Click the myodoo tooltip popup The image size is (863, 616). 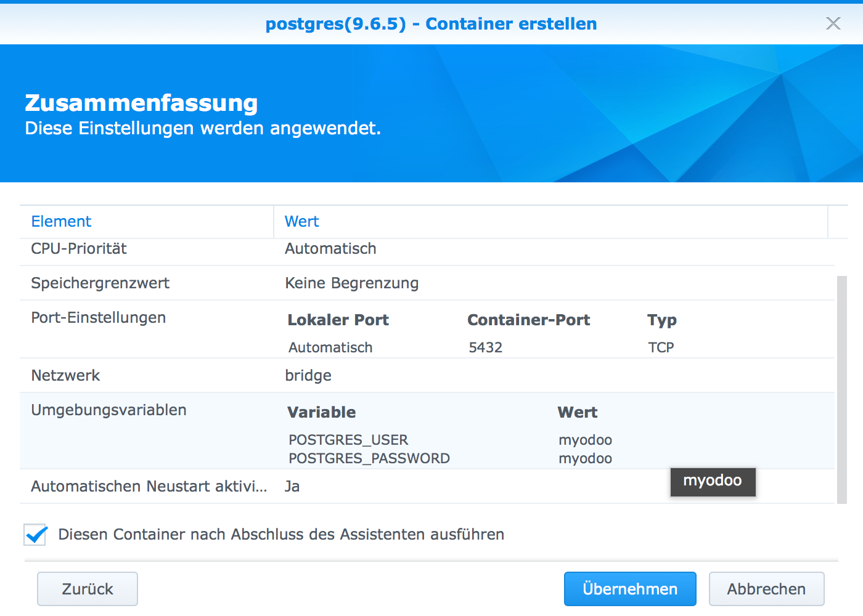pyautogui.click(x=713, y=482)
